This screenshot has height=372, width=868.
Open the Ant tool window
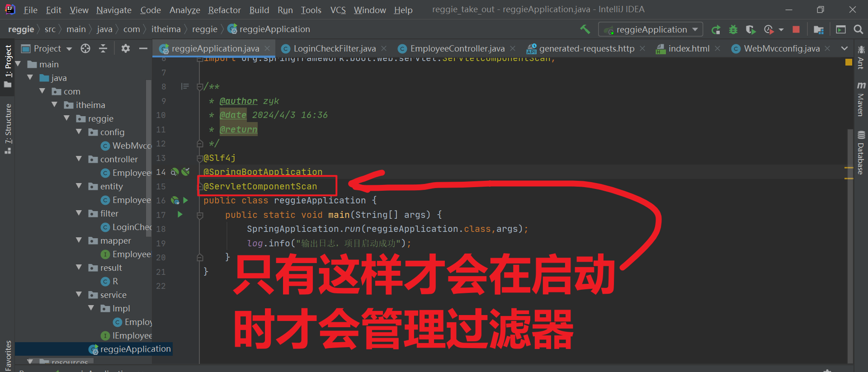click(861, 57)
